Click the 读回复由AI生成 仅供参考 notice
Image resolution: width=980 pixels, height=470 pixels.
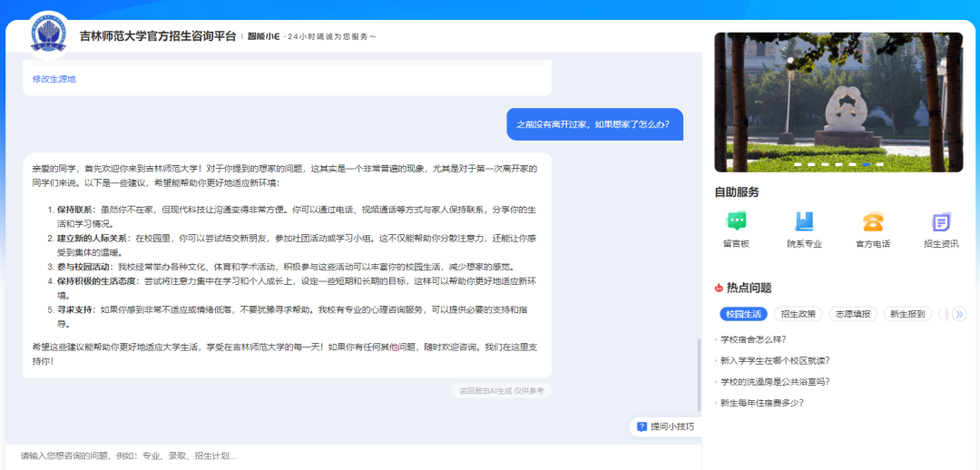tap(501, 391)
